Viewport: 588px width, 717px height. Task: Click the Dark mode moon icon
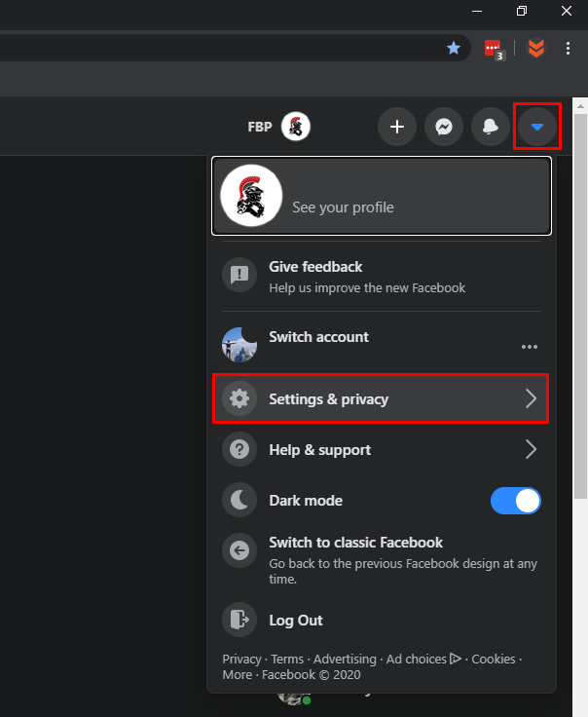[239, 501]
